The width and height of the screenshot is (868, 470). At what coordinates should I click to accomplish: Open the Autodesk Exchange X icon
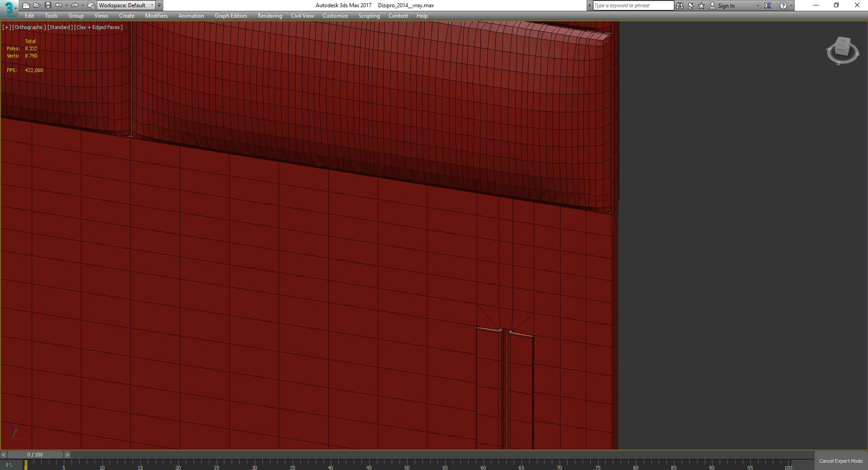[x=768, y=5]
